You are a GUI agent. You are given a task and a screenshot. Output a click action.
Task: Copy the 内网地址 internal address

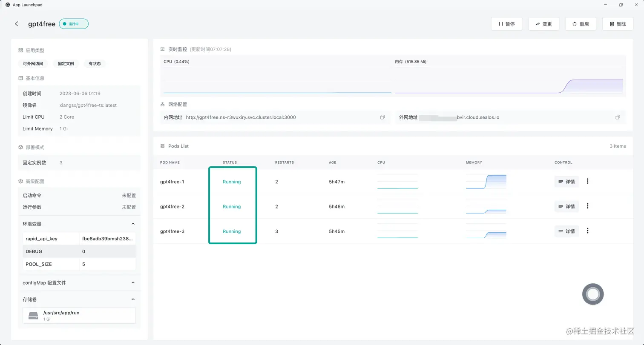click(x=382, y=117)
